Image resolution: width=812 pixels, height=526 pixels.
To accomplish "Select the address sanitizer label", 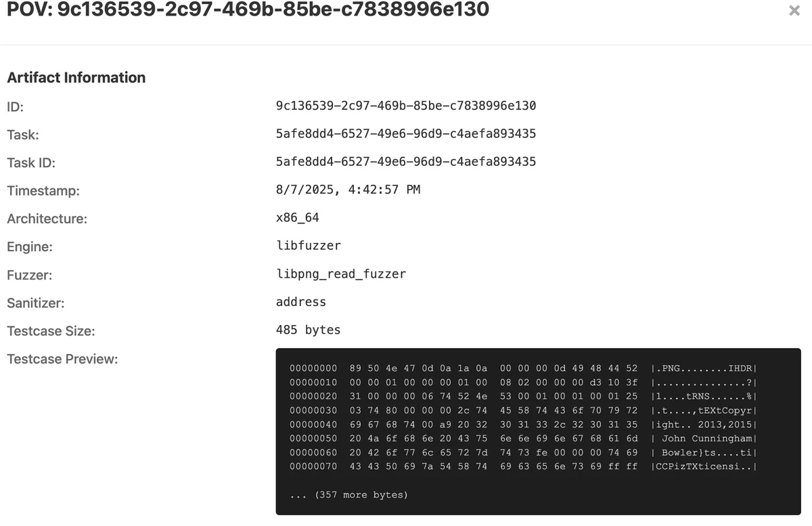I will [x=300, y=303].
